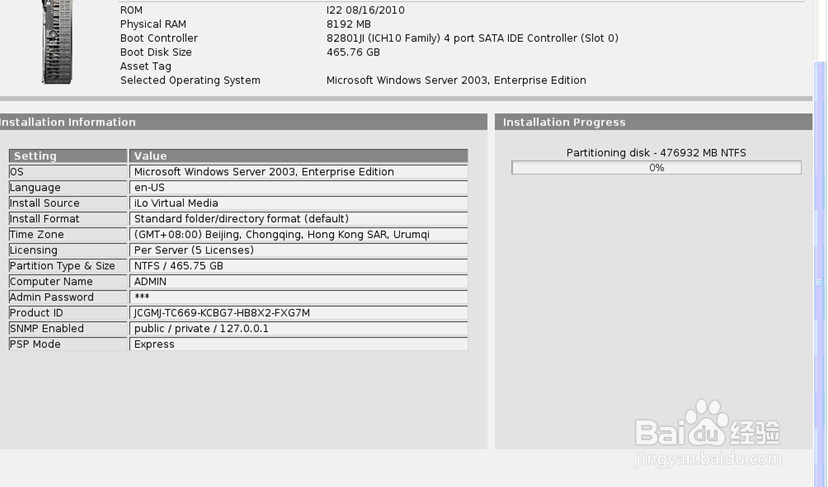Viewport: 828px width, 487px height.
Task: Click the 'ADMIN' computer name value
Action: (x=150, y=282)
